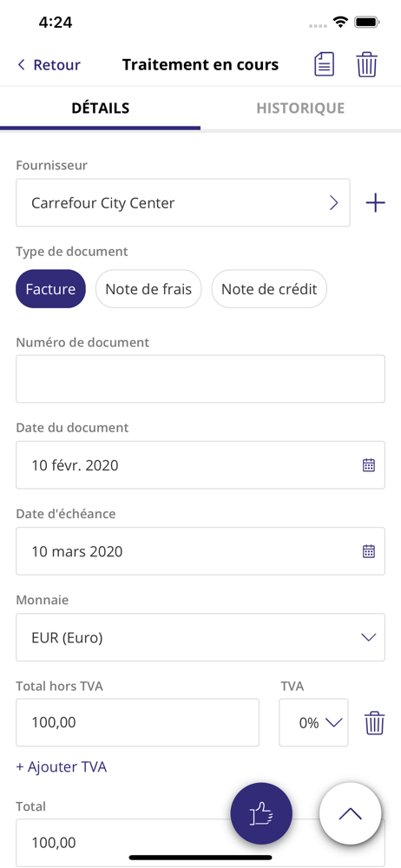Select Note de frais document type
This screenshot has width=401, height=868.
148,289
